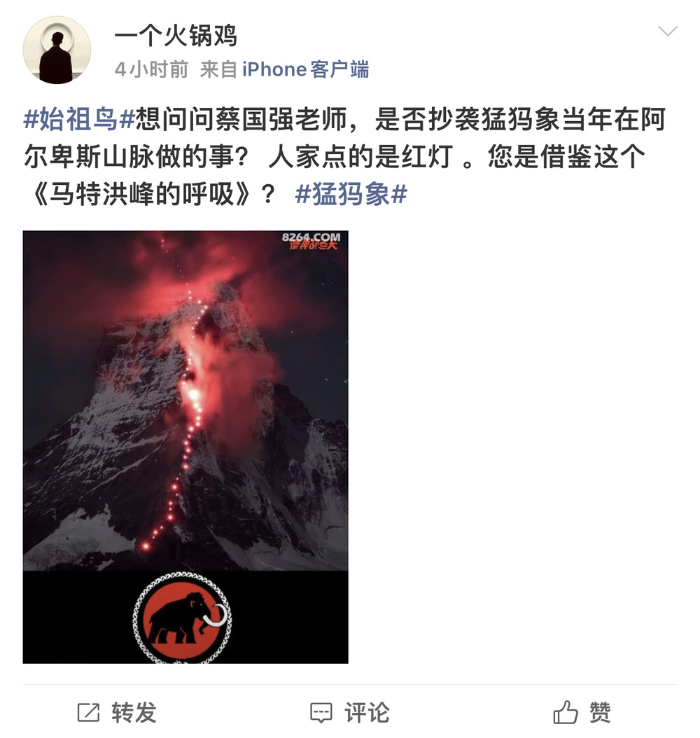The image size is (700, 738).
Task: Open the #猛犸象# hashtag topic
Action: coord(351,194)
